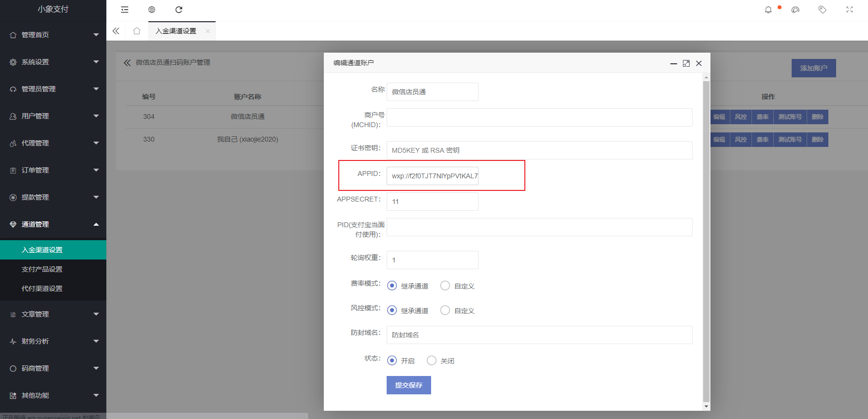This screenshot has width=868, height=419.
Task: Click 测试账号 in row 304
Action: 790,117
